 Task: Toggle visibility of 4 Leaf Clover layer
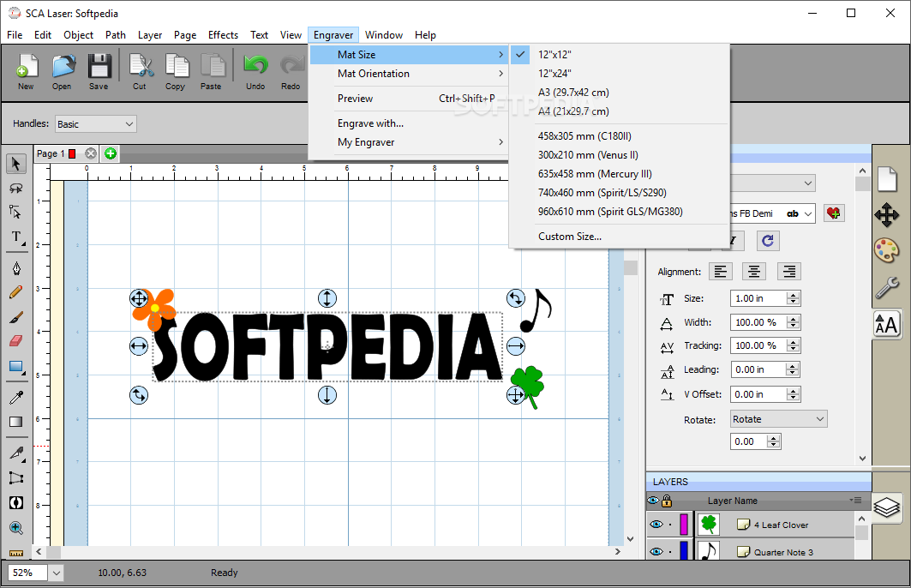tap(656, 524)
